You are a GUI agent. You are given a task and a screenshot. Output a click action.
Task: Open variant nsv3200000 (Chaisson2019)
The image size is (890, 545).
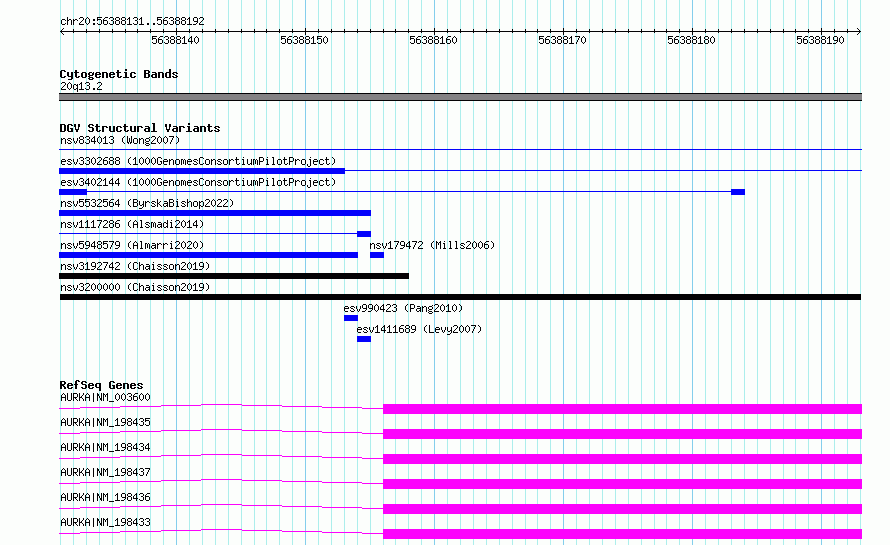pyautogui.click(x=135, y=287)
